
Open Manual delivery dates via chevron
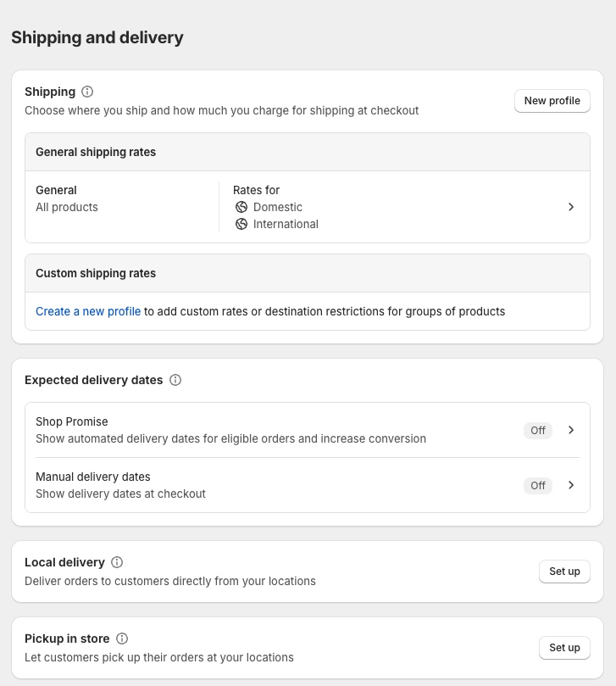click(571, 485)
